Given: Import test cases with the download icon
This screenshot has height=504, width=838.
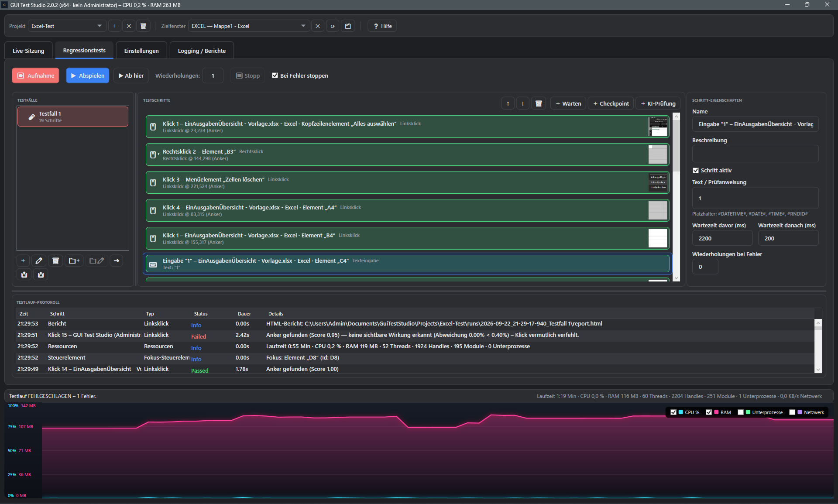Looking at the screenshot, I should (41, 274).
